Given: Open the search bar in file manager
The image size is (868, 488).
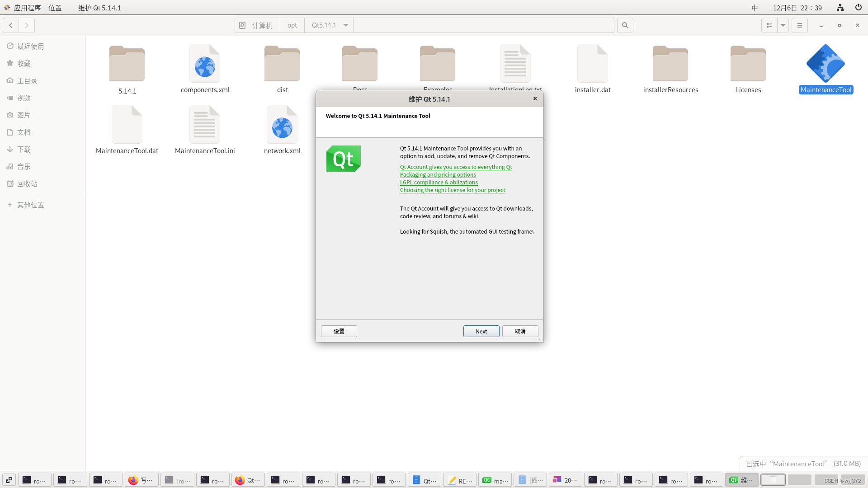Looking at the screenshot, I should tap(625, 25).
